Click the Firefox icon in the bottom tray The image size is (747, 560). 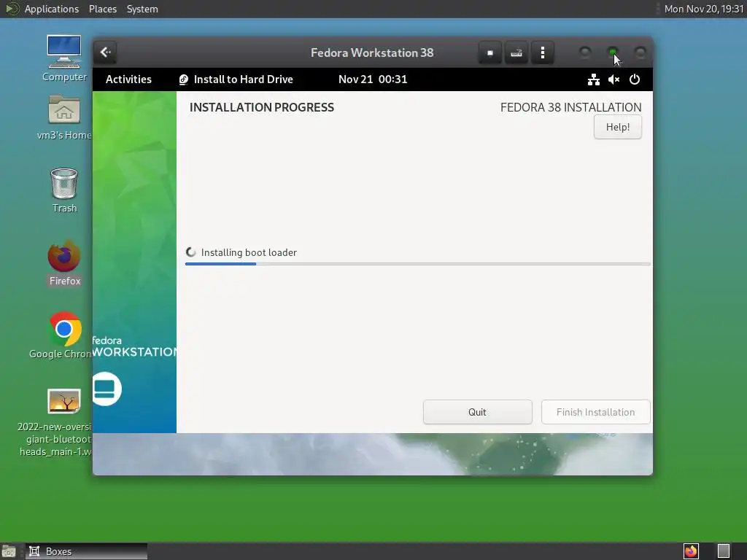point(691,551)
